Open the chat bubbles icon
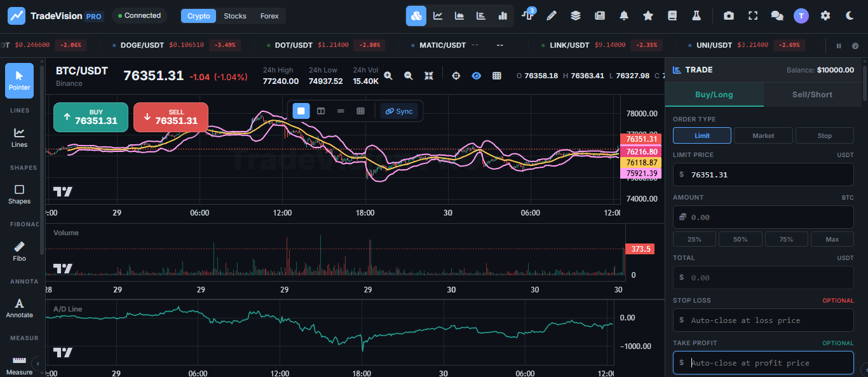Screen dimensions: 868x377 pos(777,16)
